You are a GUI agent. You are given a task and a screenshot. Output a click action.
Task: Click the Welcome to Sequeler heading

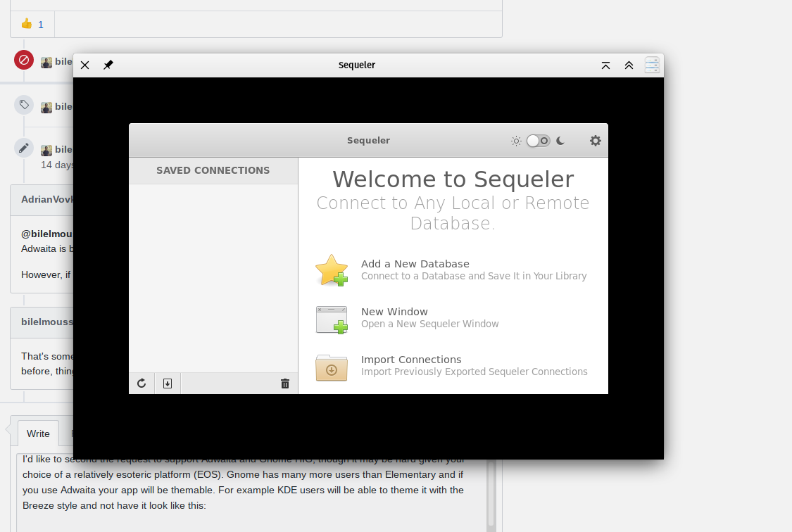pos(453,179)
